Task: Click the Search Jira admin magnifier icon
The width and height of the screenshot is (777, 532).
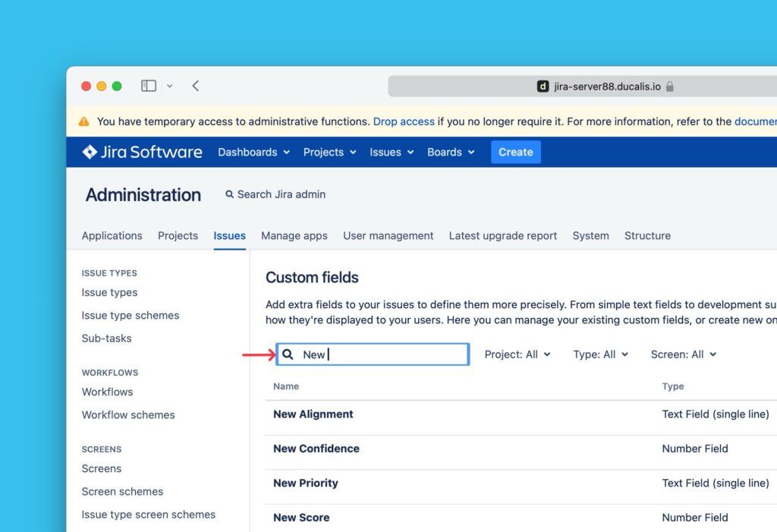Action: tap(229, 194)
